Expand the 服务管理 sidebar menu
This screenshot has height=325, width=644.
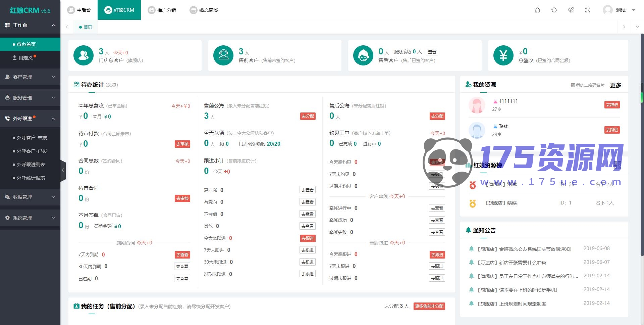point(30,98)
